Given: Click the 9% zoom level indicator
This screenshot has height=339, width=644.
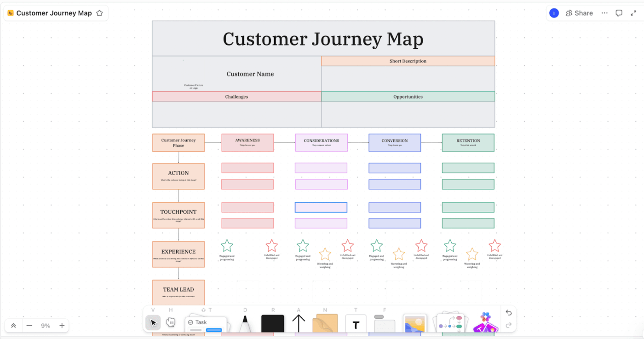Looking at the screenshot, I should point(46,326).
